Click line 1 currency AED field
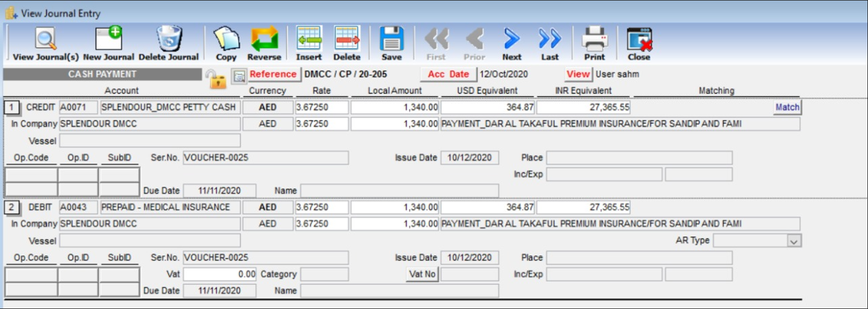This screenshot has width=868, height=309. coord(268,107)
